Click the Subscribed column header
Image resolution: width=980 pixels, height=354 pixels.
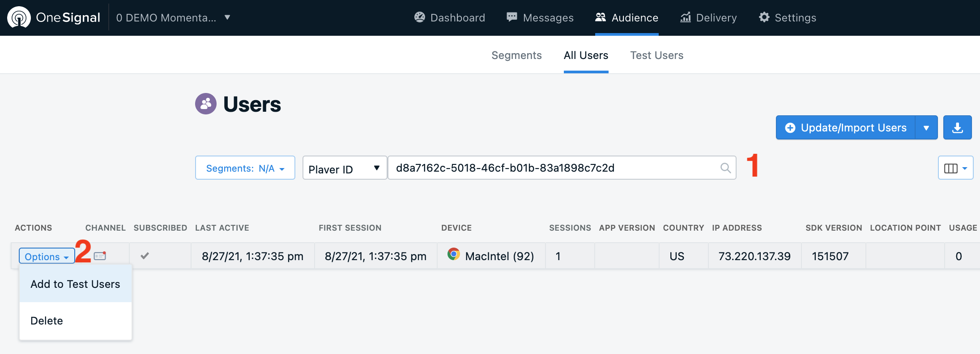tap(160, 228)
